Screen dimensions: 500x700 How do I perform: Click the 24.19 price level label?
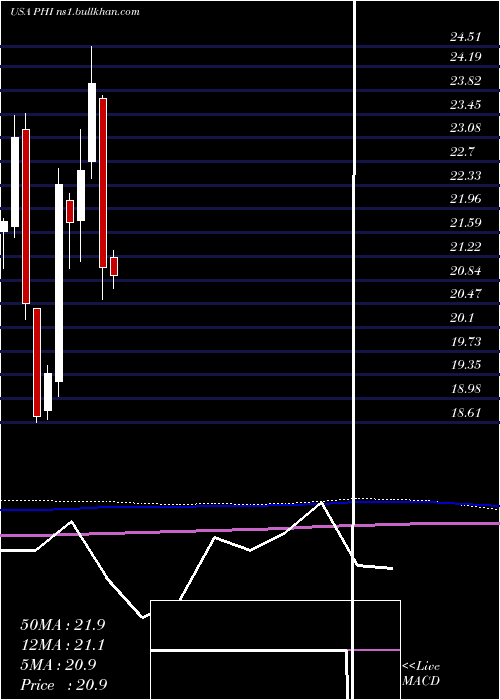466,57
